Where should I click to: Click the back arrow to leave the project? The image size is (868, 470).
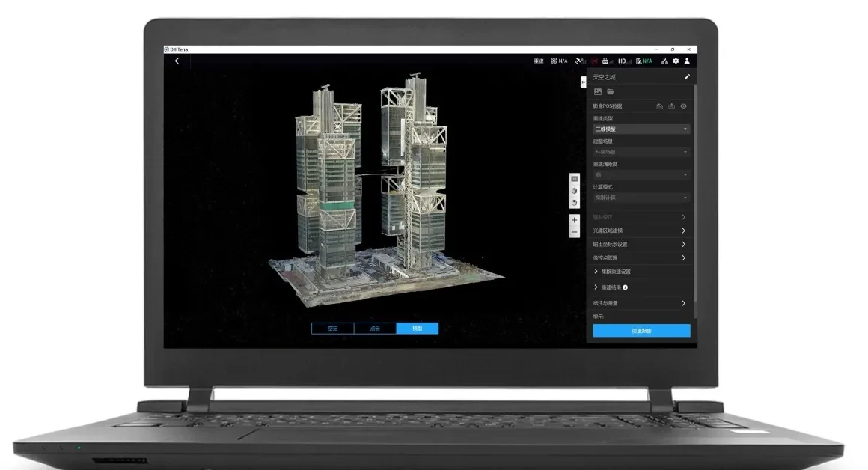tap(177, 61)
